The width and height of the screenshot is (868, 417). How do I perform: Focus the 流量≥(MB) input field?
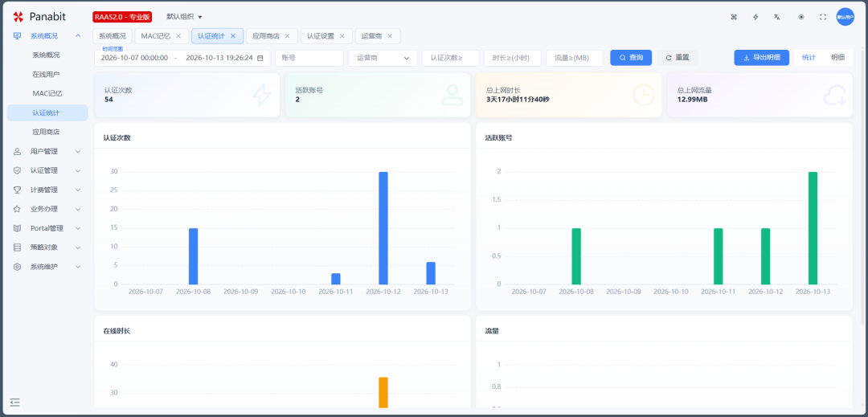pos(575,58)
